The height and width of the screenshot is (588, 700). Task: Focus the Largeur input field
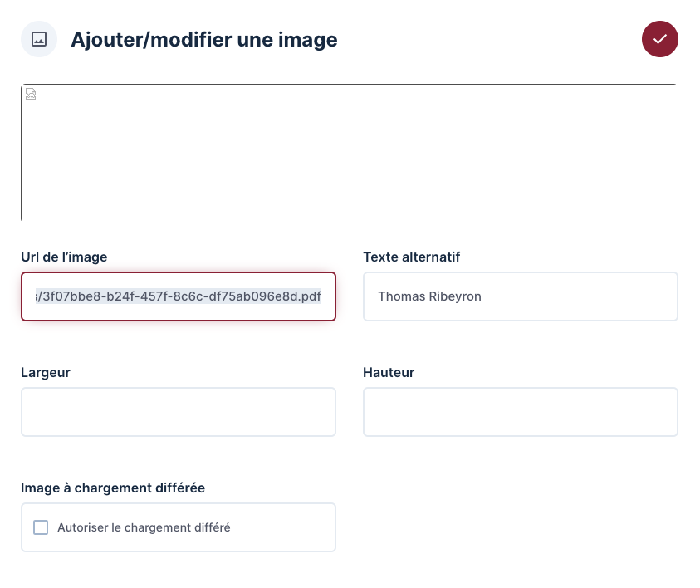pos(179,412)
